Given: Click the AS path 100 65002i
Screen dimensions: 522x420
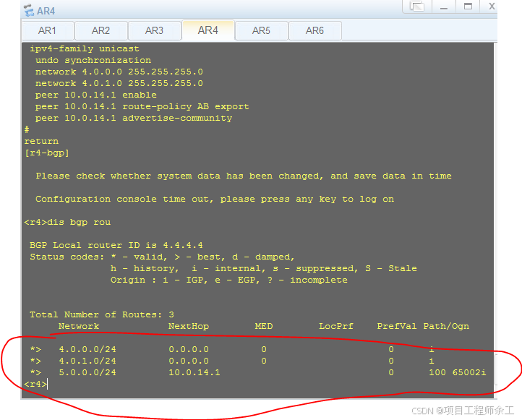Looking at the screenshot, I should click(x=458, y=372).
